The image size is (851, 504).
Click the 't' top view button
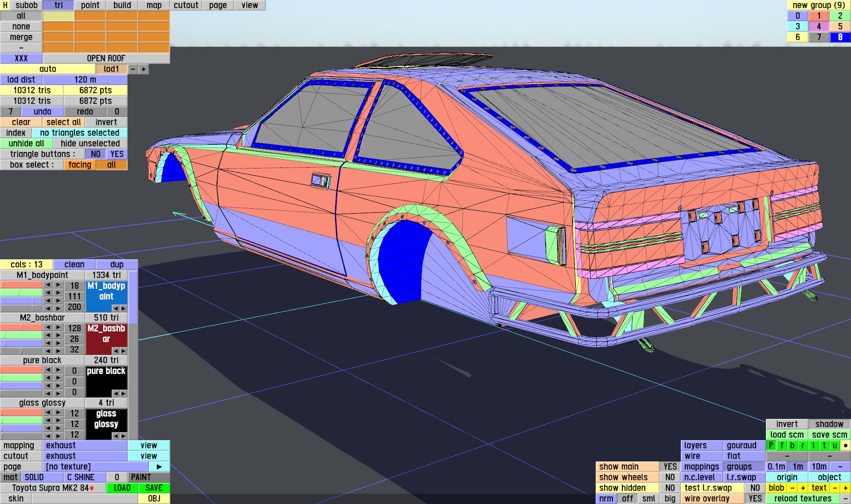(824, 445)
